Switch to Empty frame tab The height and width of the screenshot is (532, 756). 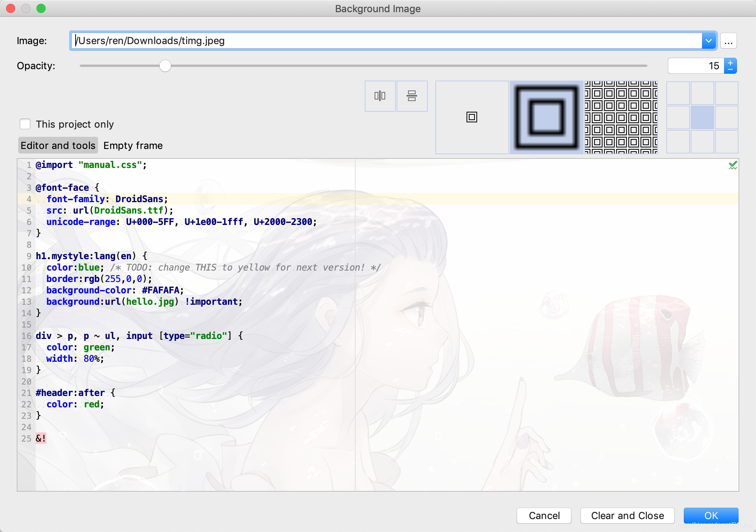pyautogui.click(x=133, y=146)
